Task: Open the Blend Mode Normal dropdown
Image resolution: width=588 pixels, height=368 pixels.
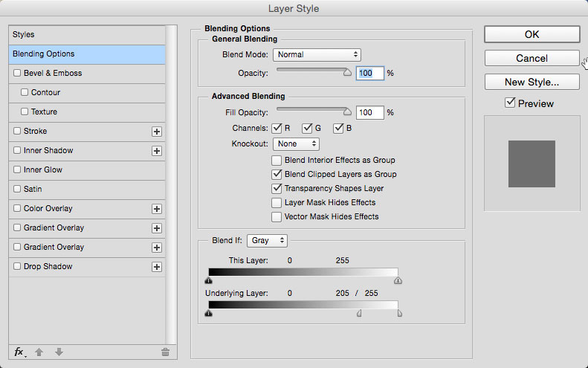Action: click(317, 55)
